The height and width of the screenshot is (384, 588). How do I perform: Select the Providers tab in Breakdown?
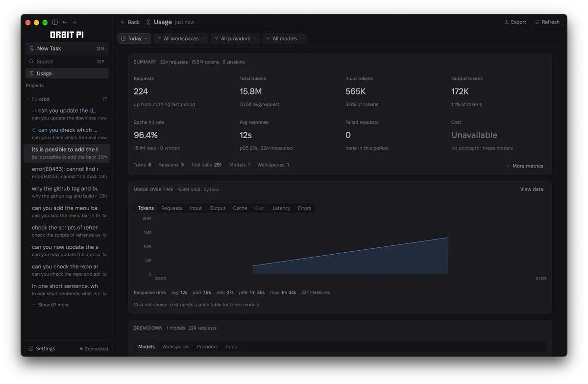[x=207, y=347]
